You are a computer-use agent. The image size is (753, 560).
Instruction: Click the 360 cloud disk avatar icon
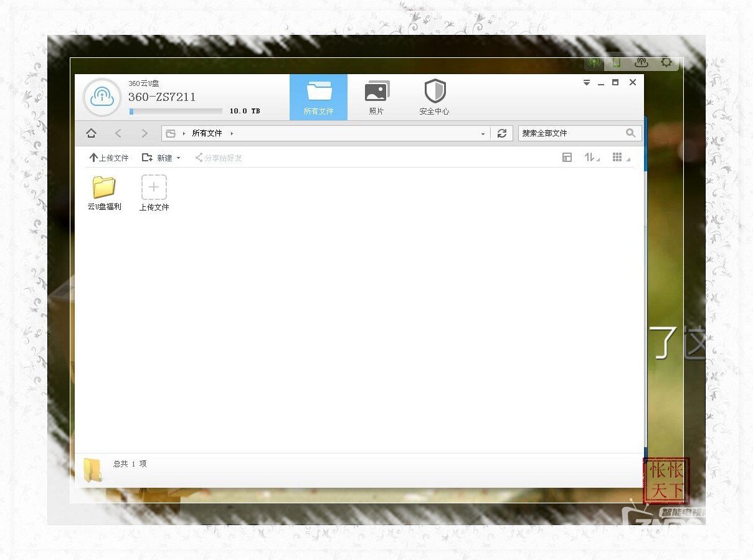pos(102,97)
